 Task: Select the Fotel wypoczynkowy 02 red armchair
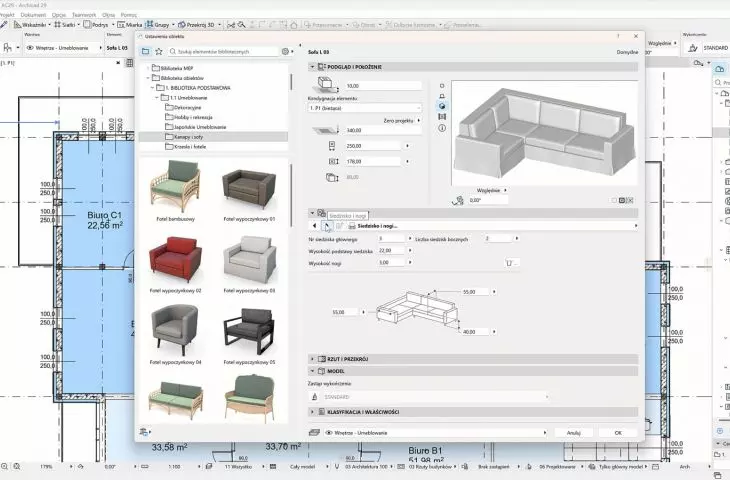click(176, 263)
